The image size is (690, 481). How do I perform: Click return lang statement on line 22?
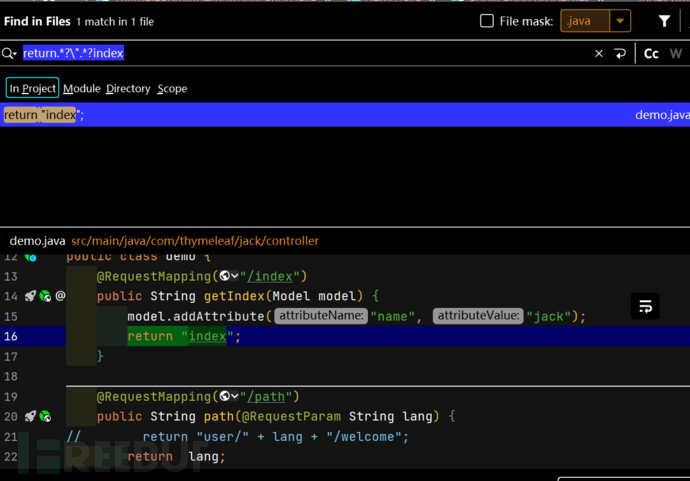point(176,456)
